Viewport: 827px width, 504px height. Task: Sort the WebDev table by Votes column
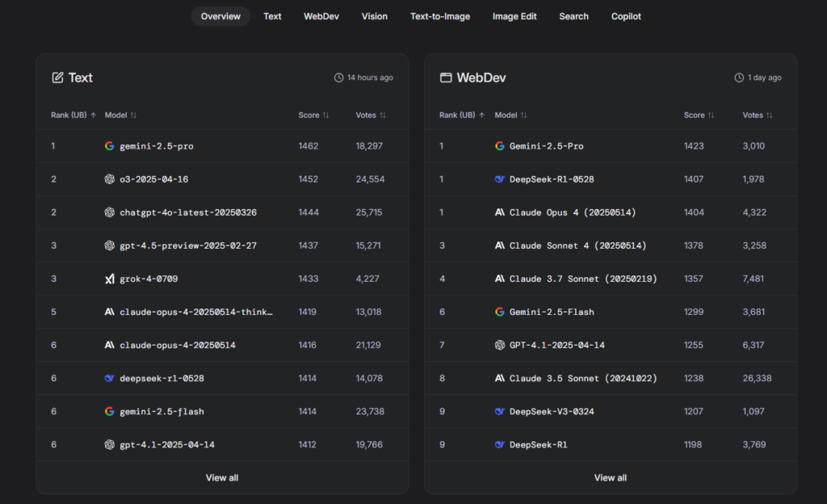click(758, 115)
